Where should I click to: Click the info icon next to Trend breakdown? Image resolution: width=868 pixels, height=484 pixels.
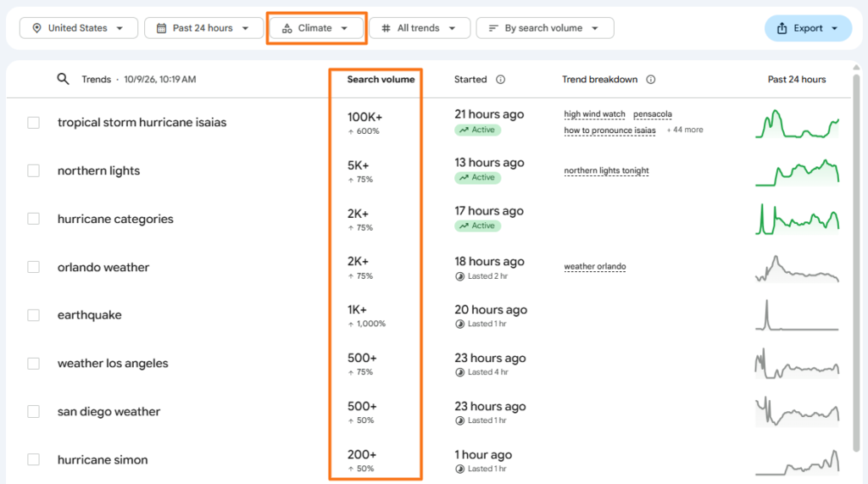coord(651,80)
